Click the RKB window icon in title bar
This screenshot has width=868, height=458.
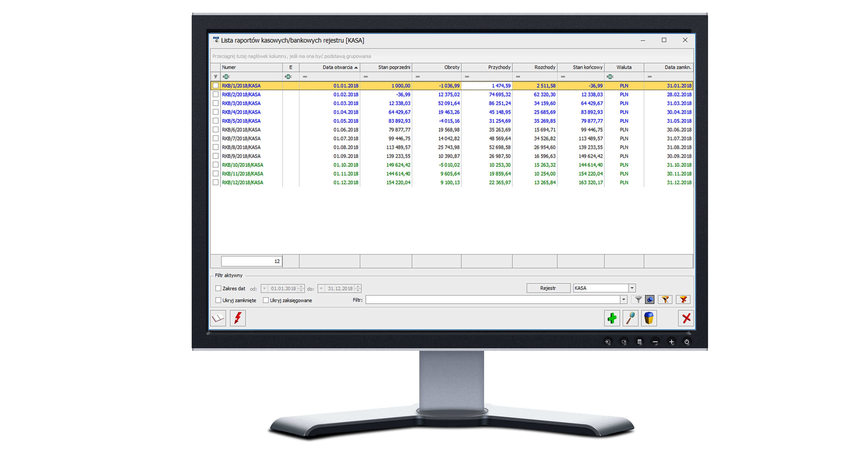click(216, 40)
